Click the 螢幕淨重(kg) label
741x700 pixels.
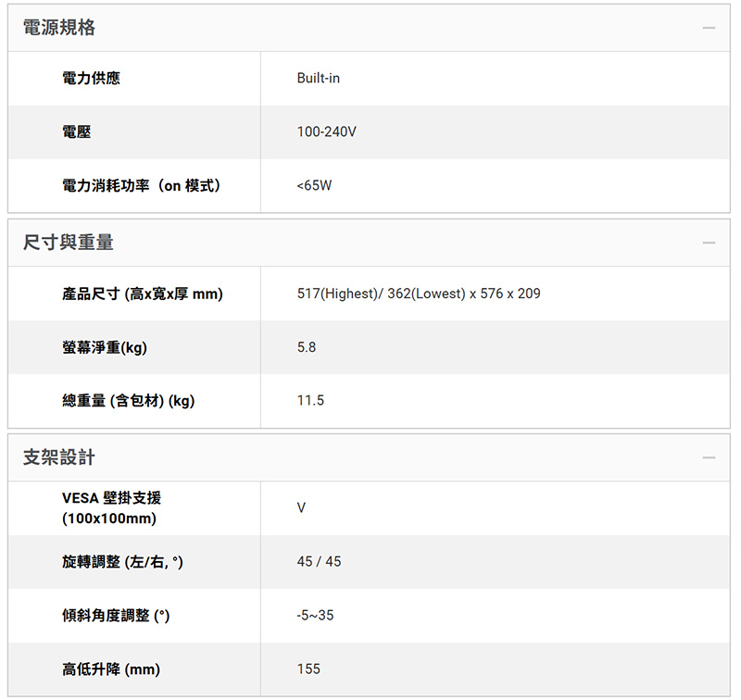(x=105, y=347)
